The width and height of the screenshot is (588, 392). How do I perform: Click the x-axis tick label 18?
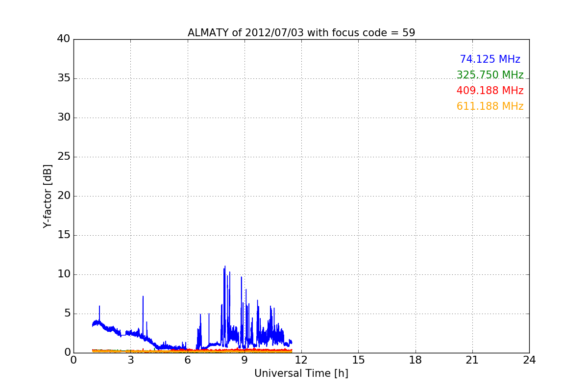pos(416,360)
